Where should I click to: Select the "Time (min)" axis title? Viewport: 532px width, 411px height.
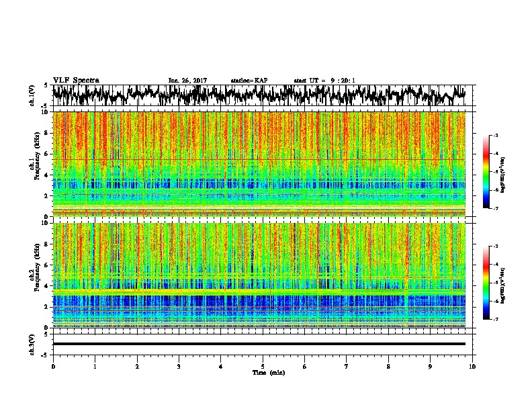[269, 373]
